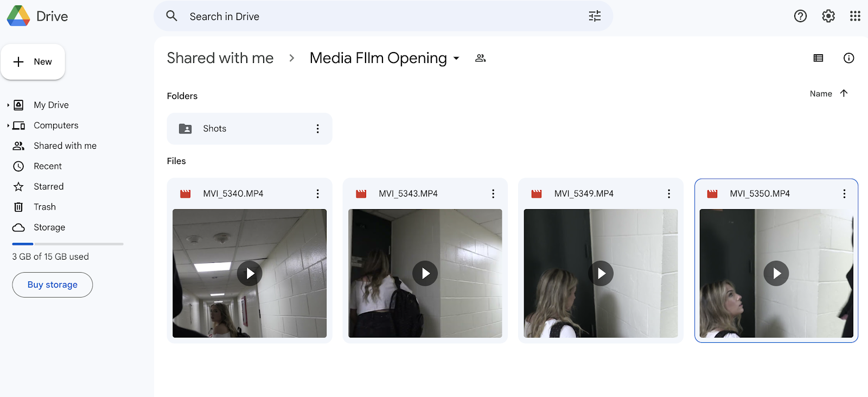The image size is (868, 397).
Task: Open more actions for MVI_5343.MP4
Action: click(x=493, y=194)
